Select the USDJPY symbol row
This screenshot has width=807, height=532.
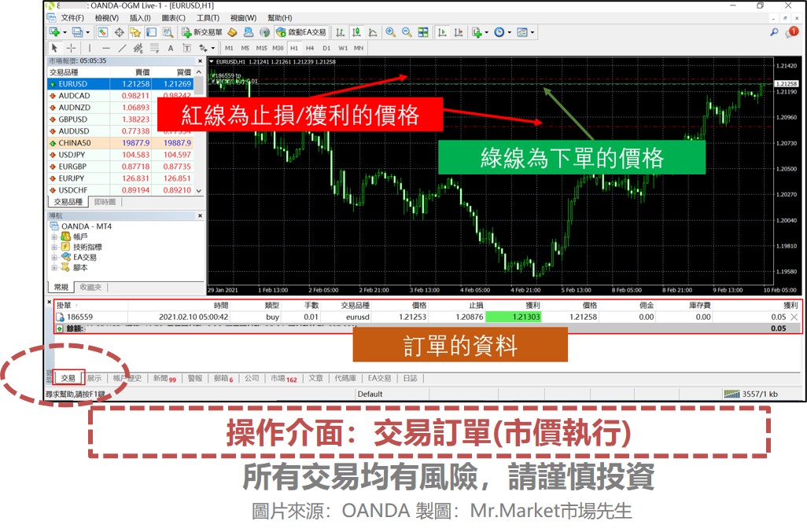click(121, 155)
